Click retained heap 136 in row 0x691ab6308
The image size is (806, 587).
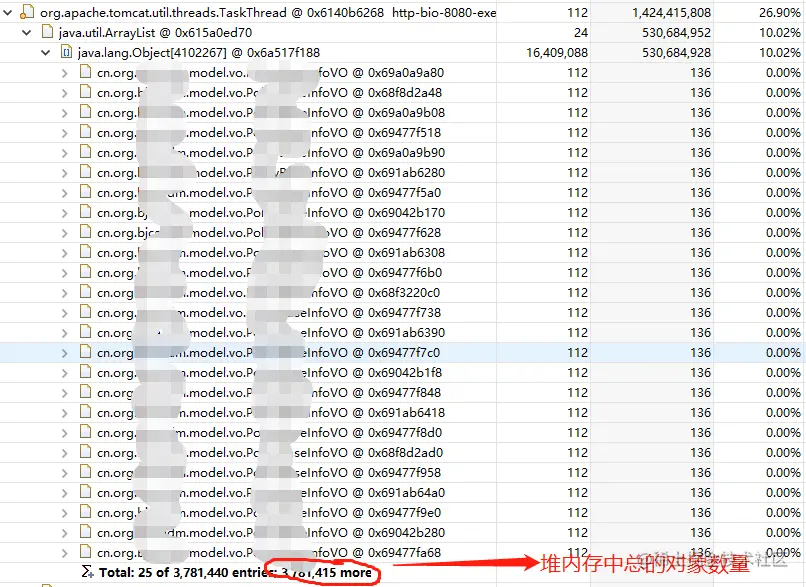coord(701,253)
